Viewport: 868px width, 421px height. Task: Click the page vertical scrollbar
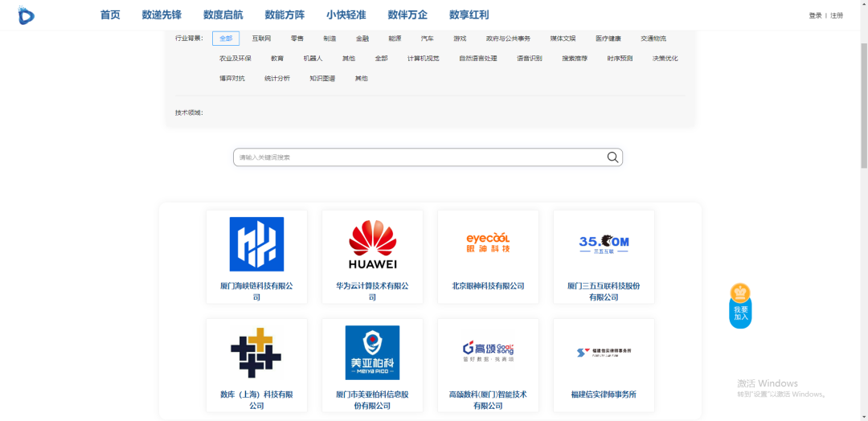coord(864,105)
